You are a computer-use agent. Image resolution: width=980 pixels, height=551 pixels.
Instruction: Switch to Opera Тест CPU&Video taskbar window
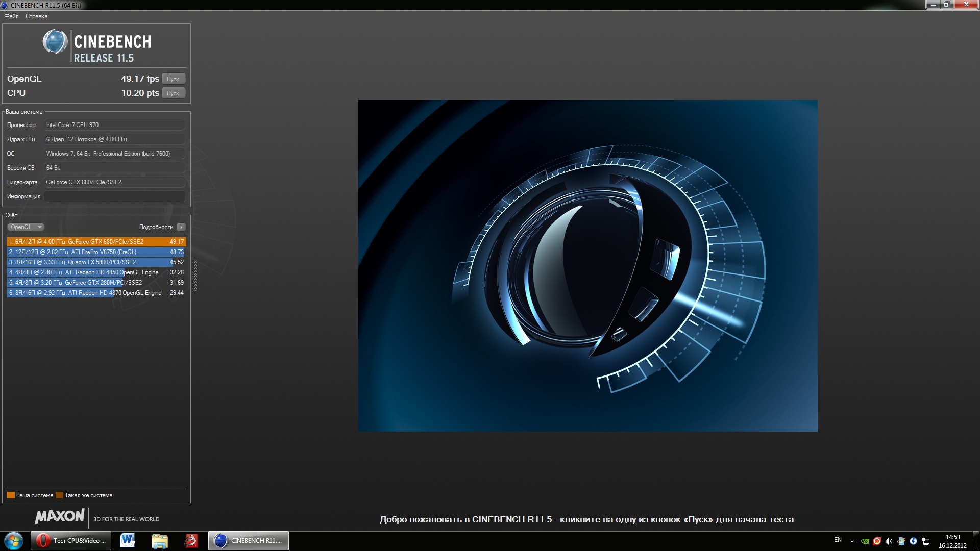[70, 541]
